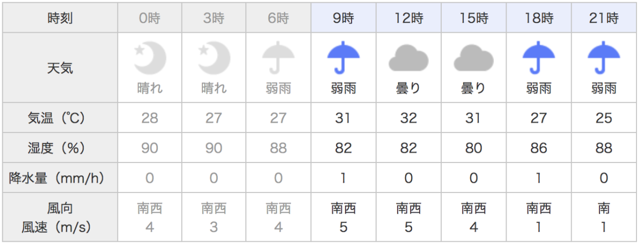Click the 天気 row label

[60, 68]
